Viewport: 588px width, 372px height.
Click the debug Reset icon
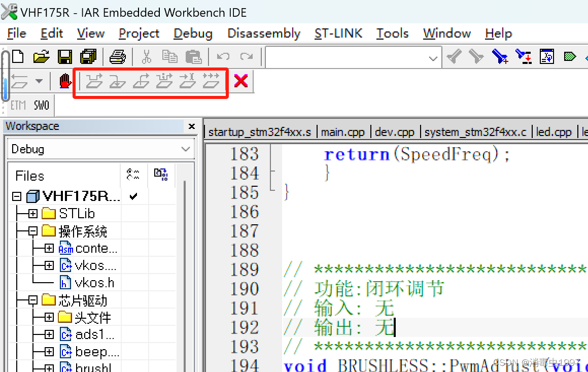(x=19, y=81)
